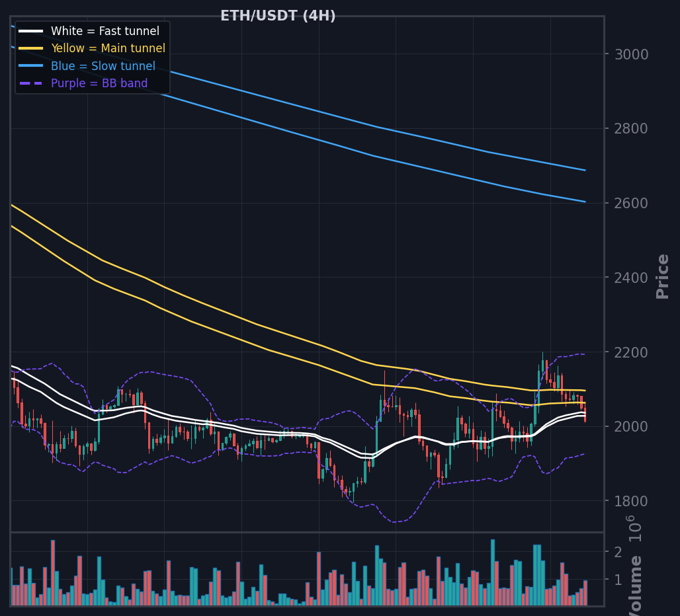
Task: Click the purple dashed BB band legend line
Action: pos(31,83)
